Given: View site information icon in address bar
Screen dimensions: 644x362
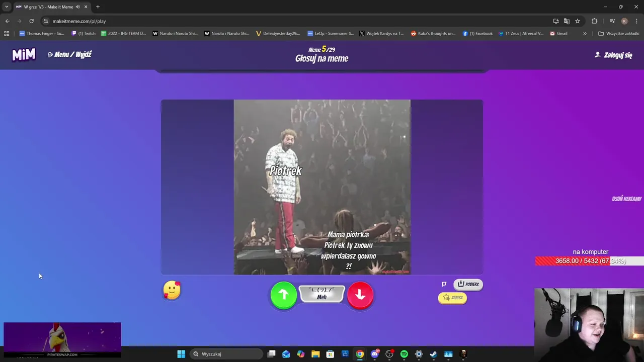Looking at the screenshot, I should 46,21.
